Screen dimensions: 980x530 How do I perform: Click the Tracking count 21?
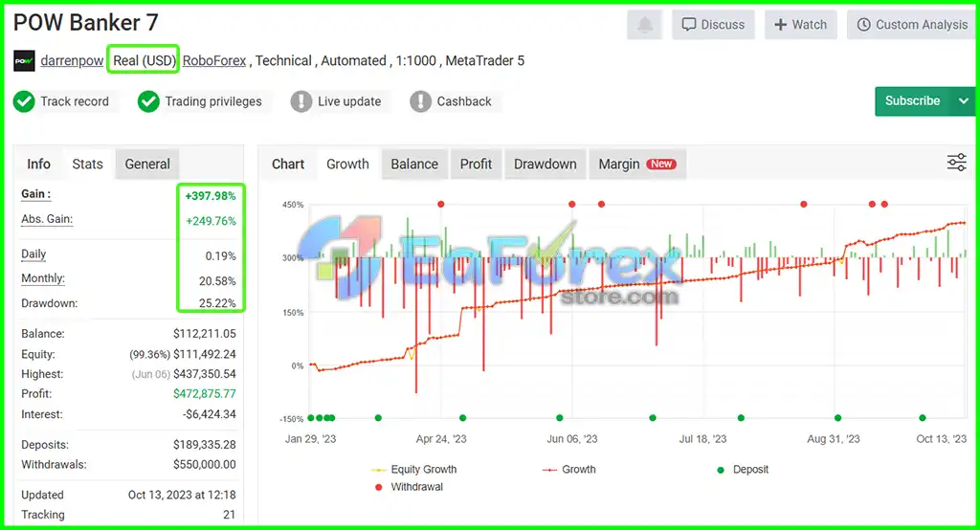coord(229,515)
